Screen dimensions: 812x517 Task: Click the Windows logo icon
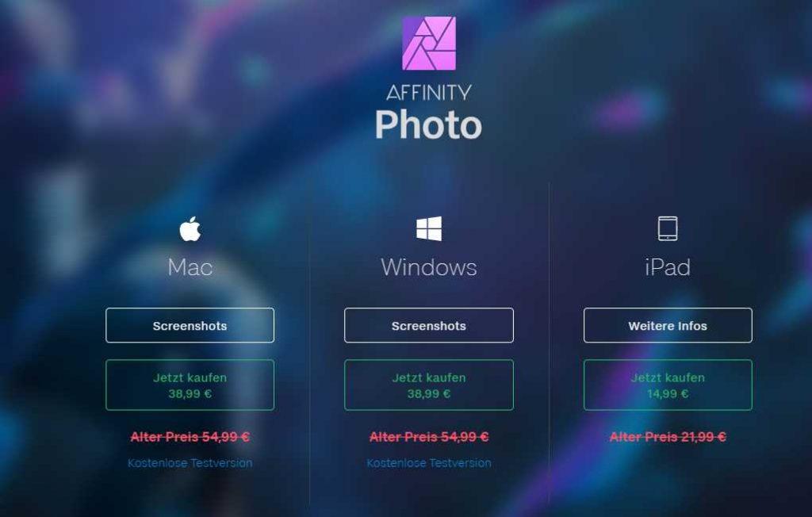(x=429, y=228)
